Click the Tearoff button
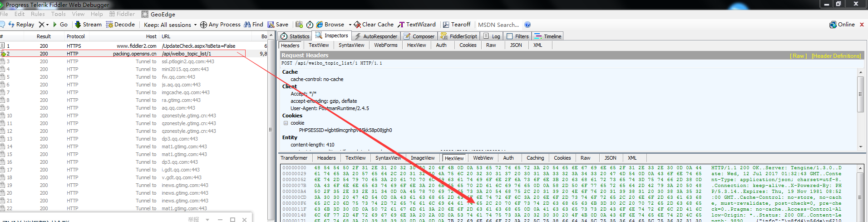 pyautogui.click(x=457, y=25)
